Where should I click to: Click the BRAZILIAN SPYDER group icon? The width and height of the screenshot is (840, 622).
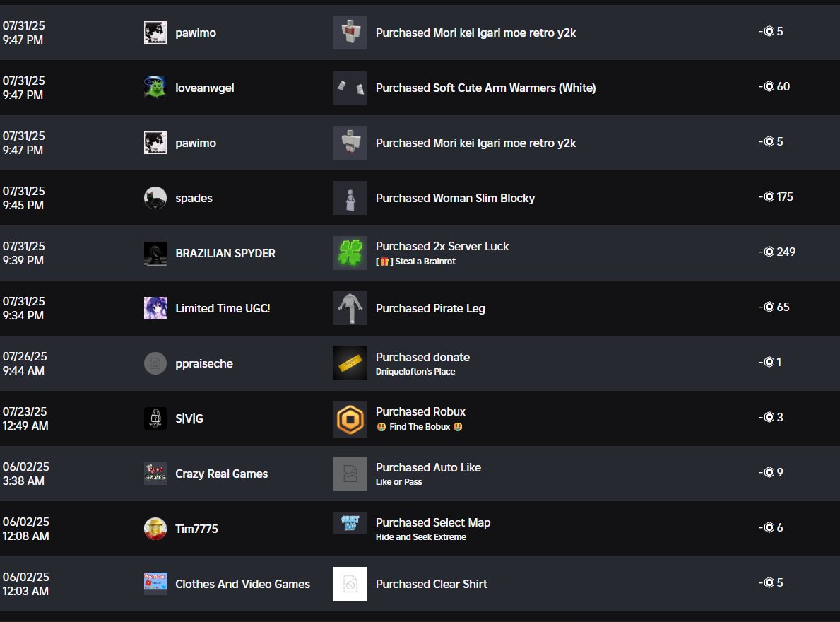pos(155,254)
